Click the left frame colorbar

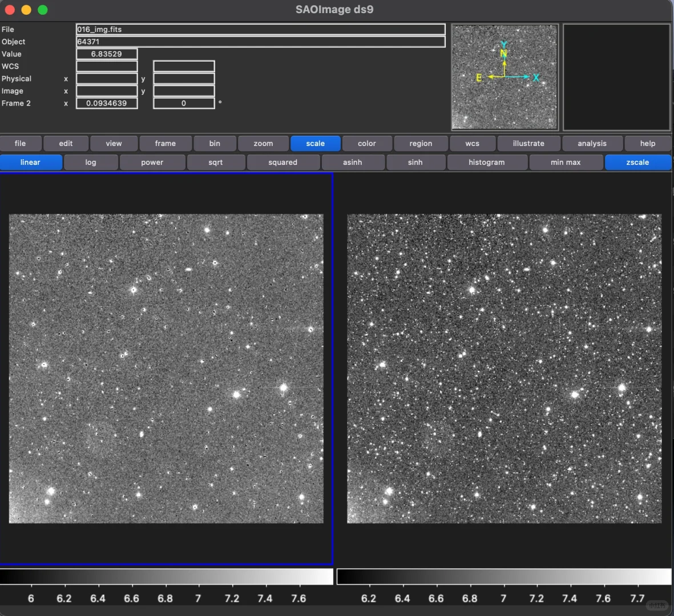(166, 577)
